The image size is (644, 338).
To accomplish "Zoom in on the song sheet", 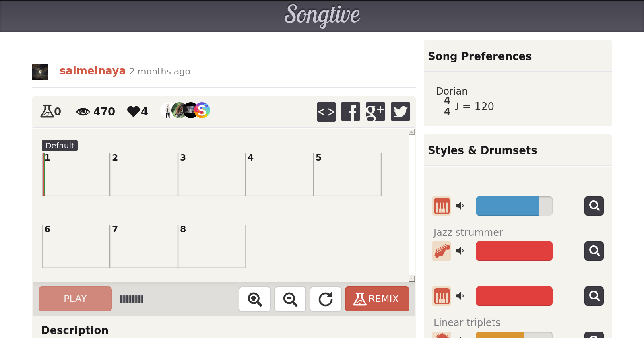I will (255, 299).
